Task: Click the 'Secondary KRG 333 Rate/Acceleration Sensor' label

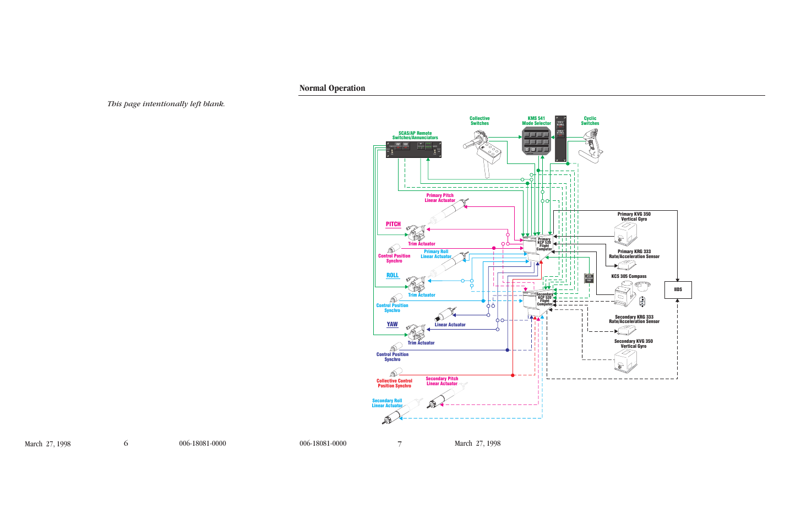Action: pyautogui.click(x=634, y=319)
